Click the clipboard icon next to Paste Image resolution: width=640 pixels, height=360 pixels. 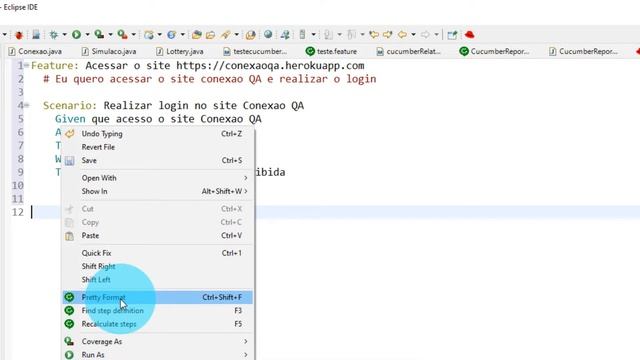click(x=69, y=236)
